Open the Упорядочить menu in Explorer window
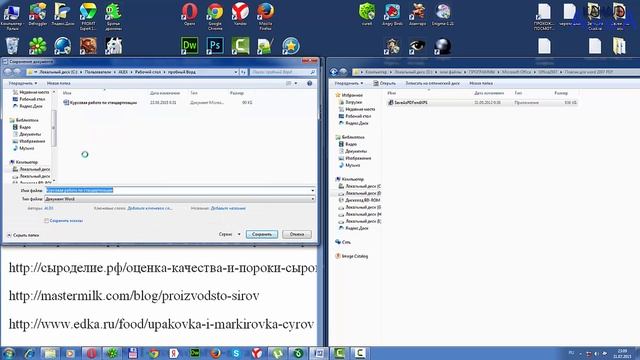Screen dimensions: 640x360 (349, 83)
